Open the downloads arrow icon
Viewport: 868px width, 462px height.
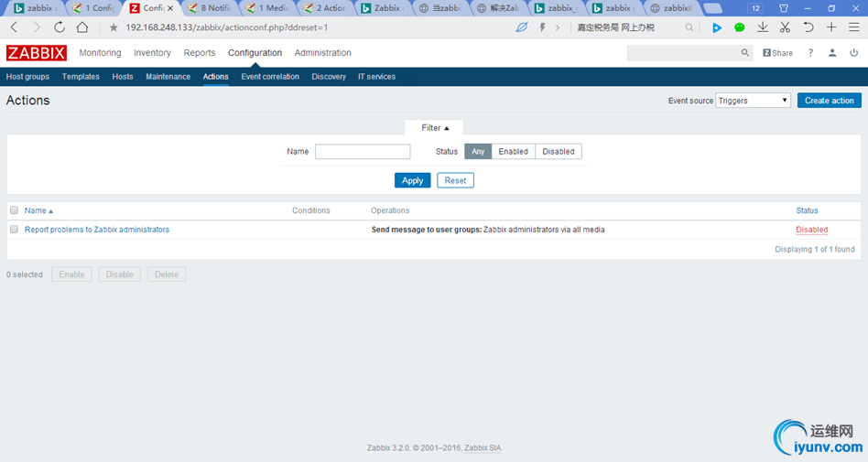(x=763, y=27)
